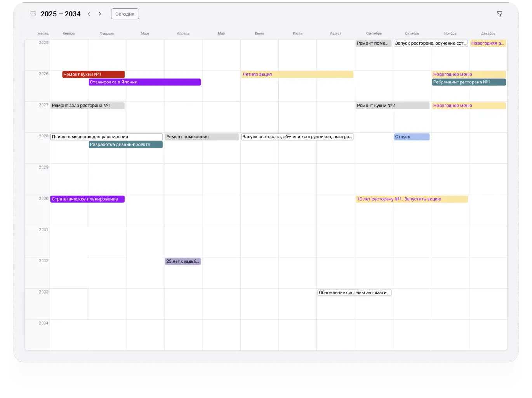Click the "Сегодня" button
532x398 pixels.
pyautogui.click(x=125, y=14)
